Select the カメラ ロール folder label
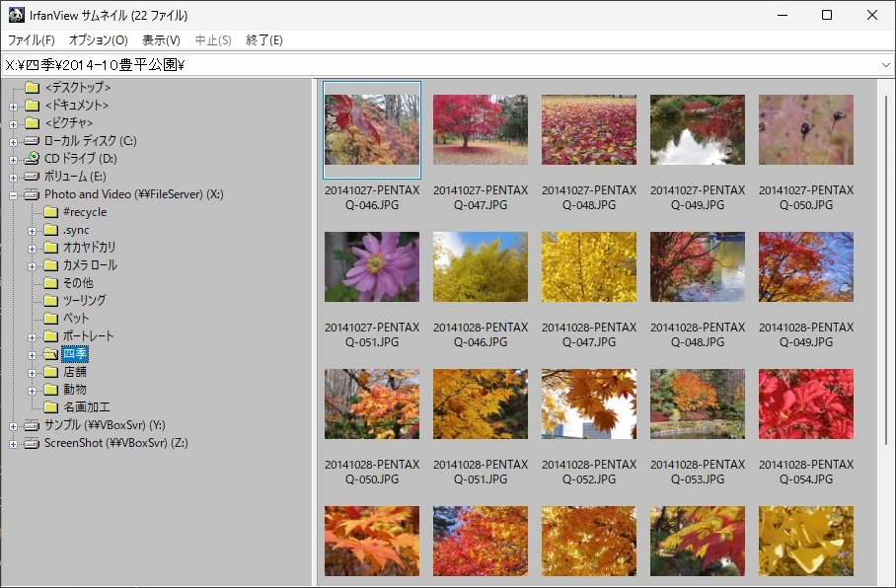Screen dimensions: 896x588 90,265
